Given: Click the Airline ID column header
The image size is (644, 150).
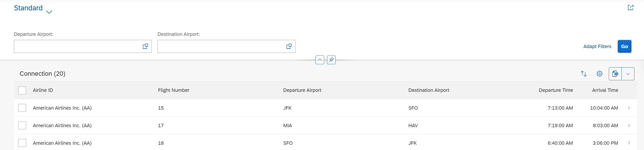Looking at the screenshot, I should [43, 90].
